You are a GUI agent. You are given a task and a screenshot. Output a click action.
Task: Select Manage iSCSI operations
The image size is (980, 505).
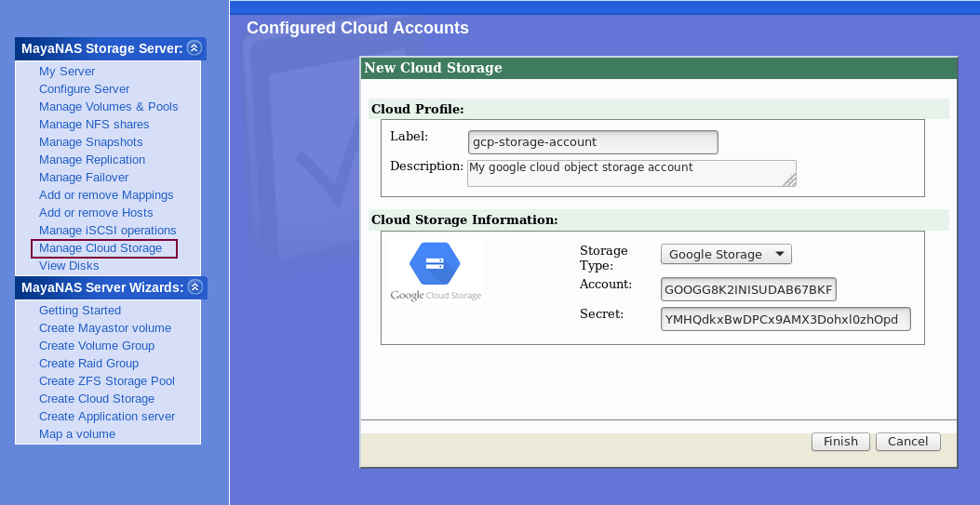[x=107, y=231]
